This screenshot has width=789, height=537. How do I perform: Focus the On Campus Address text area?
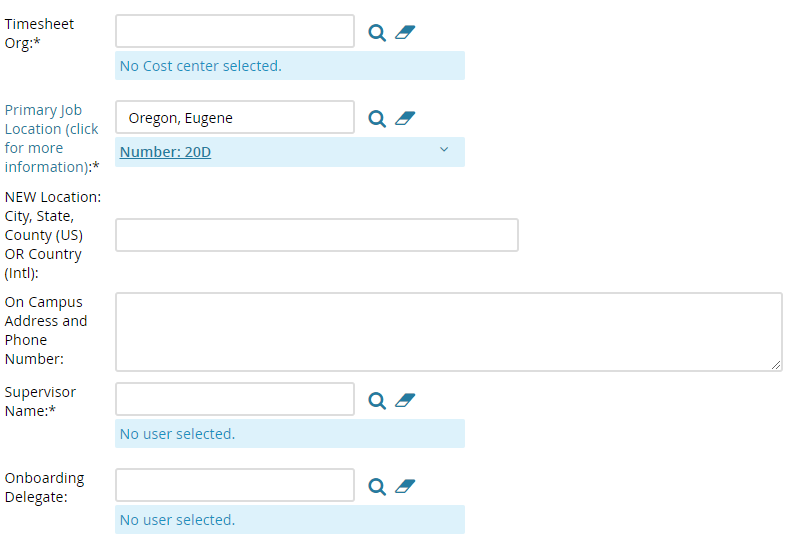pos(449,332)
